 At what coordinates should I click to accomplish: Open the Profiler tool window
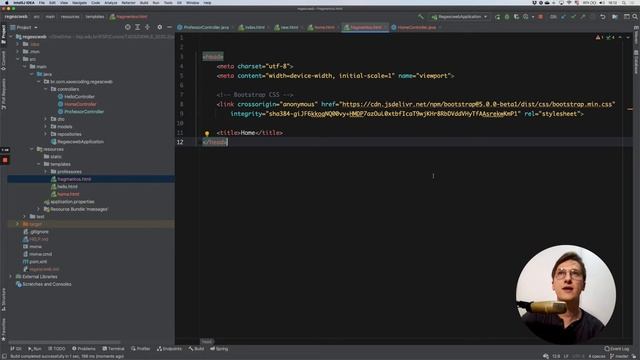(x=141, y=349)
